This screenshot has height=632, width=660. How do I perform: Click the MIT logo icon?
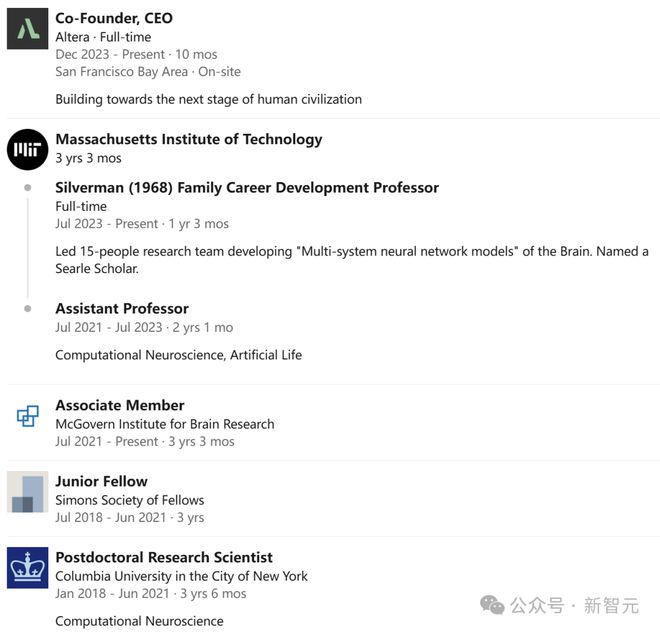tap(27, 150)
